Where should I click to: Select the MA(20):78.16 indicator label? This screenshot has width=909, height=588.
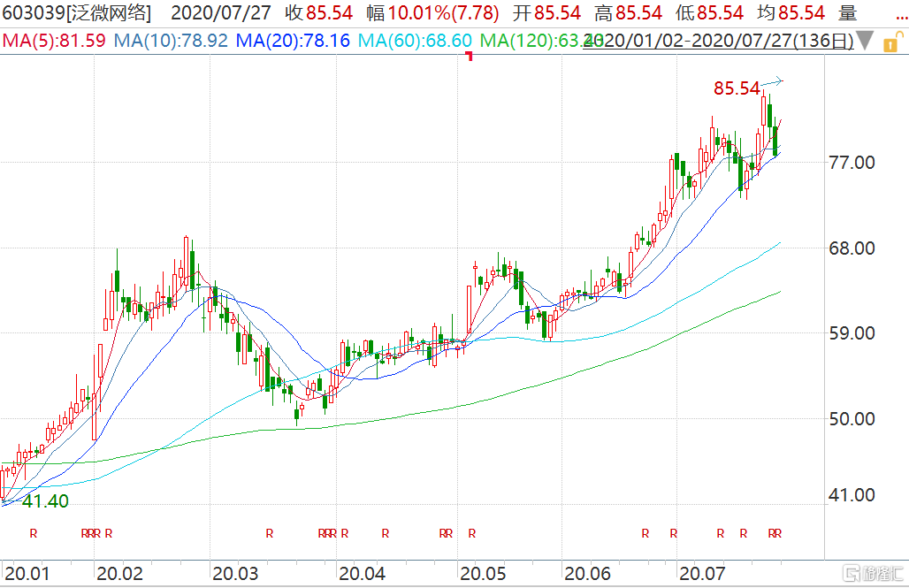tap(294, 41)
